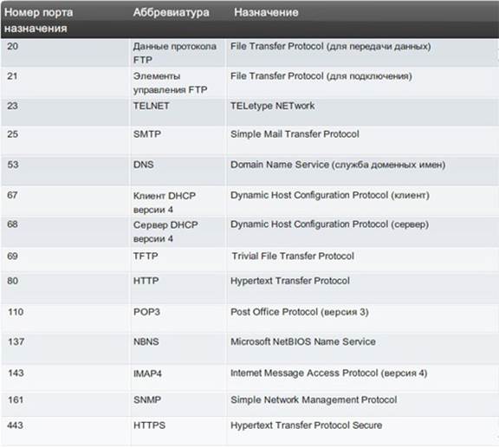Select the POP3 abbreviation cell
The image size is (499, 448).
178,318
